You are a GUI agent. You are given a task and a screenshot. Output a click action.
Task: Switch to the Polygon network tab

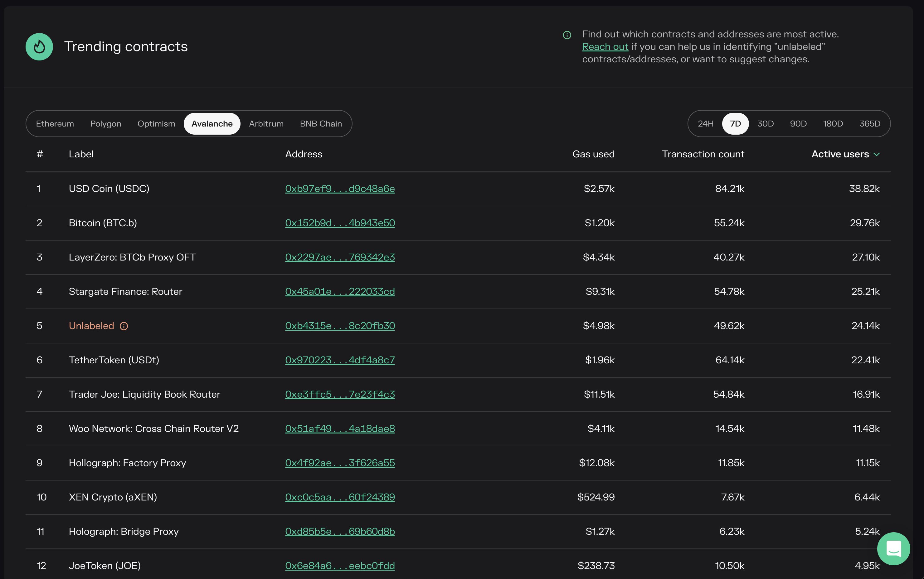[x=105, y=123]
